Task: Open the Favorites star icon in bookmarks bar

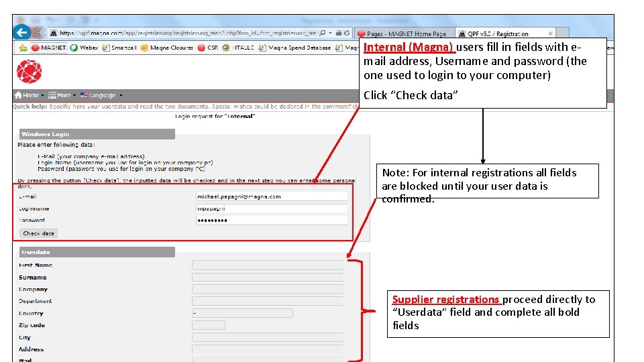Action: click(x=23, y=48)
